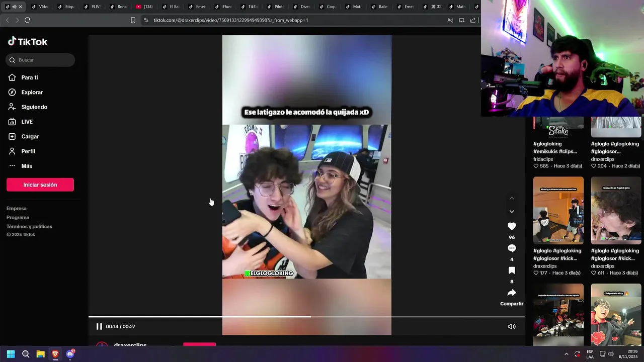
Task: Open the draxerclips thumbnail with 177 likes
Action: point(558,210)
